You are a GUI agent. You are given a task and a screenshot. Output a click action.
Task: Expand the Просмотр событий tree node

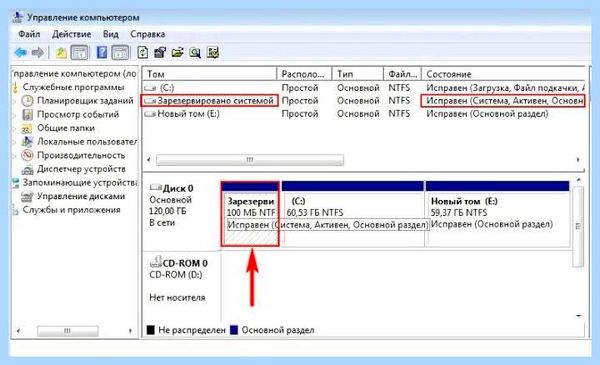pyautogui.click(x=15, y=115)
